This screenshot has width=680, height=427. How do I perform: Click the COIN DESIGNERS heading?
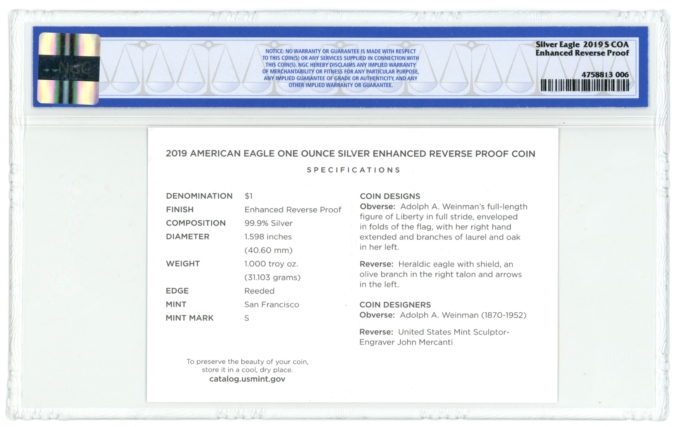tap(395, 305)
